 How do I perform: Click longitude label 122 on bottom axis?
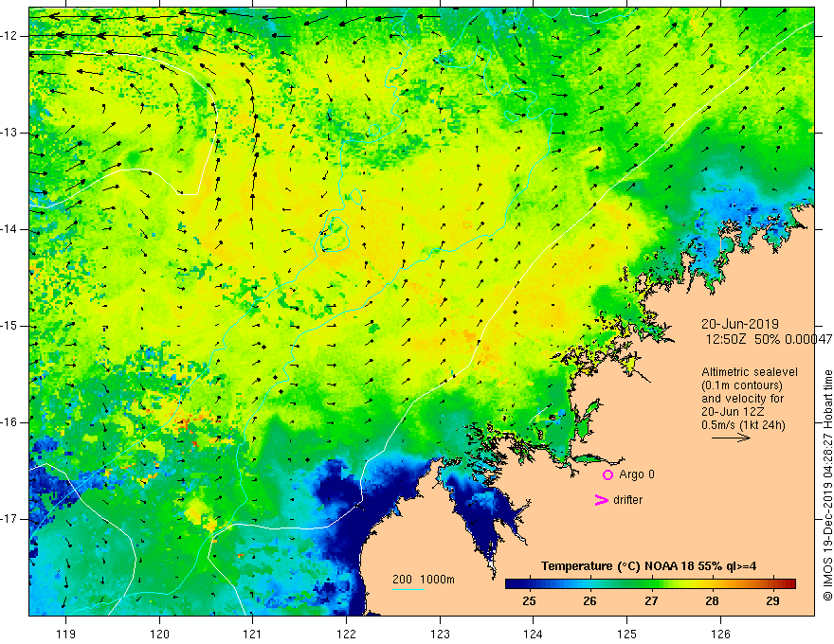(346, 634)
